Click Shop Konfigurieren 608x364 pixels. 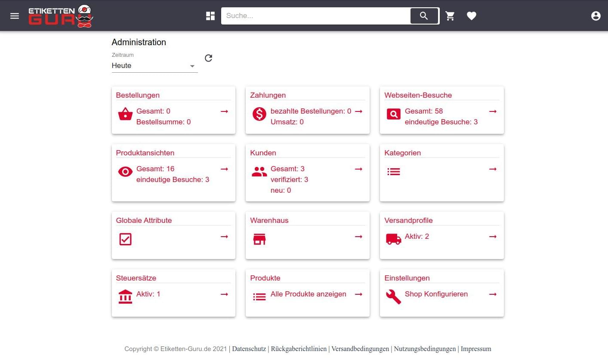point(436,294)
